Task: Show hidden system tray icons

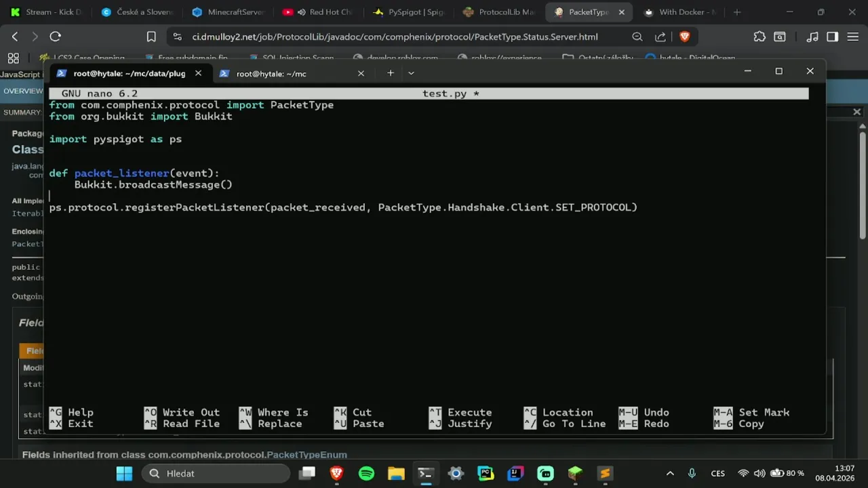Action: click(x=670, y=473)
